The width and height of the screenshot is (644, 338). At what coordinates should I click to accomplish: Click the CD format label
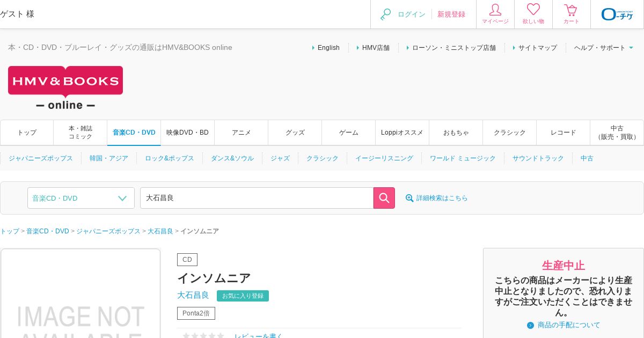click(187, 260)
